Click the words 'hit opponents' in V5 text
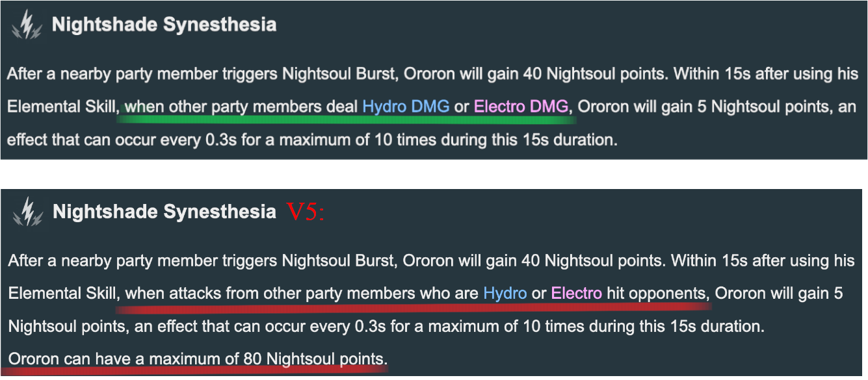 click(x=655, y=294)
